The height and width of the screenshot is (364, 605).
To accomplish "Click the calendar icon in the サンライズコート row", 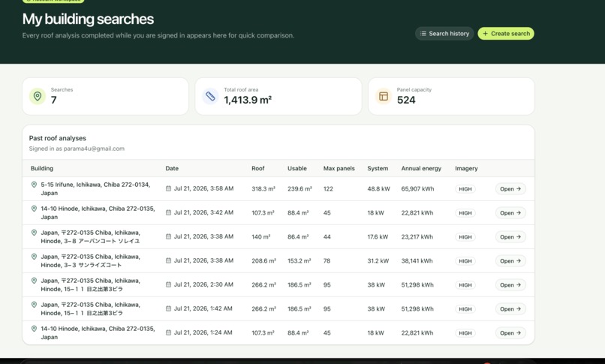I will click(168, 260).
